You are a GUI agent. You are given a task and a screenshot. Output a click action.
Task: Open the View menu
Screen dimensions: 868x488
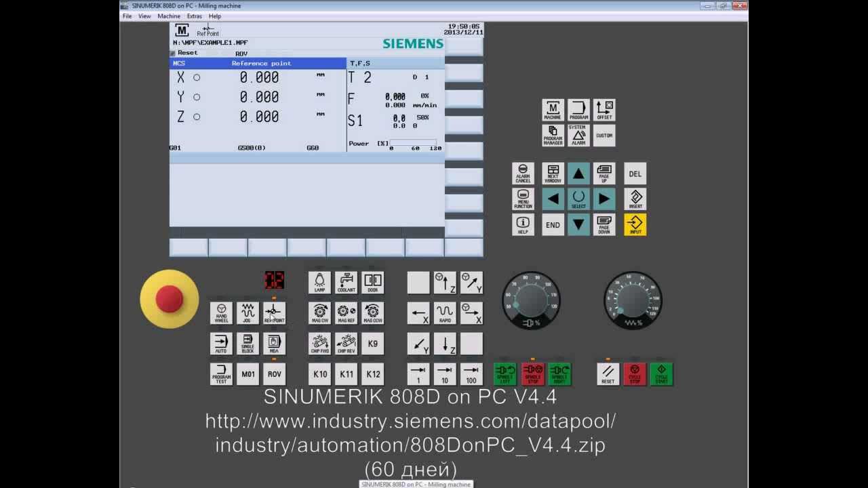click(144, 16)
